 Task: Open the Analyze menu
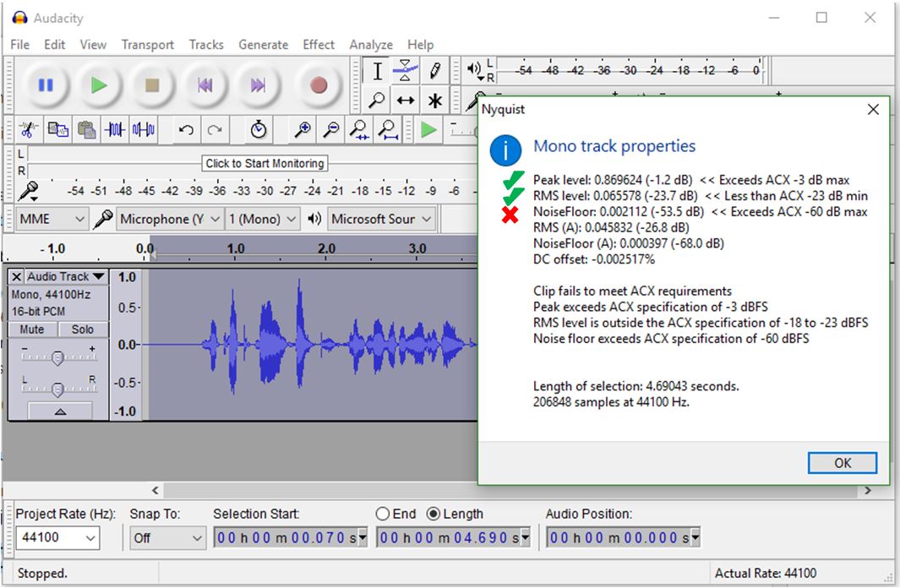tap(371, 45)
